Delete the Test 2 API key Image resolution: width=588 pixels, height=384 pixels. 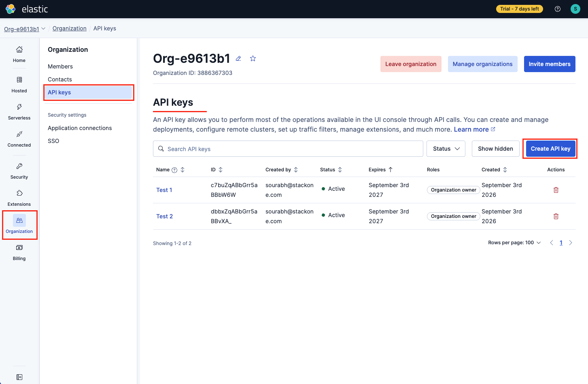tap(556, 216)
